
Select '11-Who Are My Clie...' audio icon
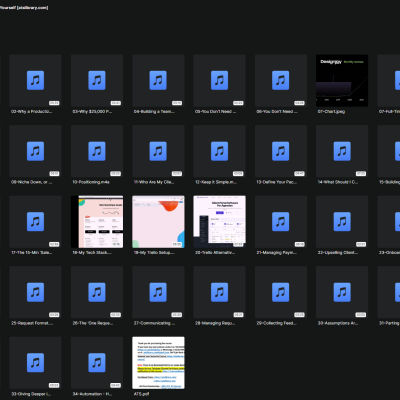click(158, 151)
